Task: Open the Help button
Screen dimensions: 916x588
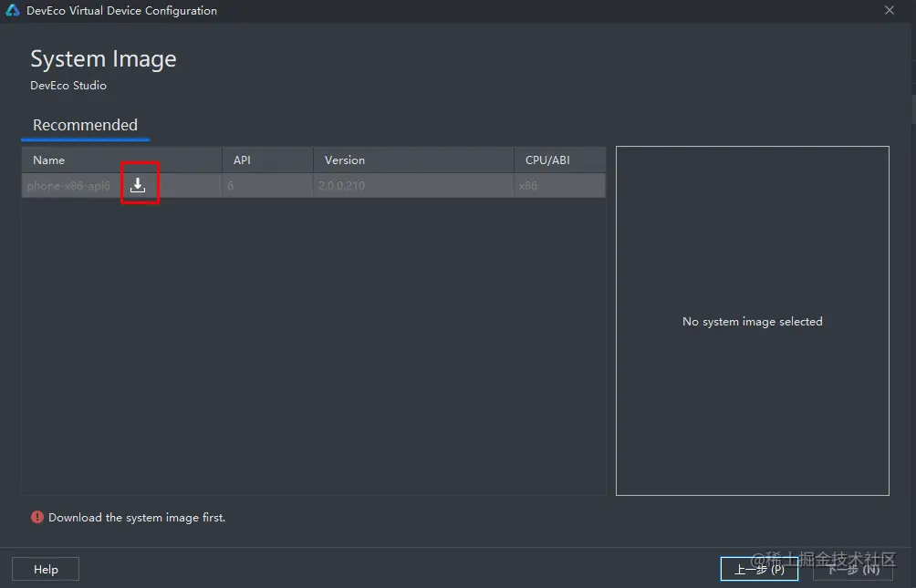Action: pos(46,570)
